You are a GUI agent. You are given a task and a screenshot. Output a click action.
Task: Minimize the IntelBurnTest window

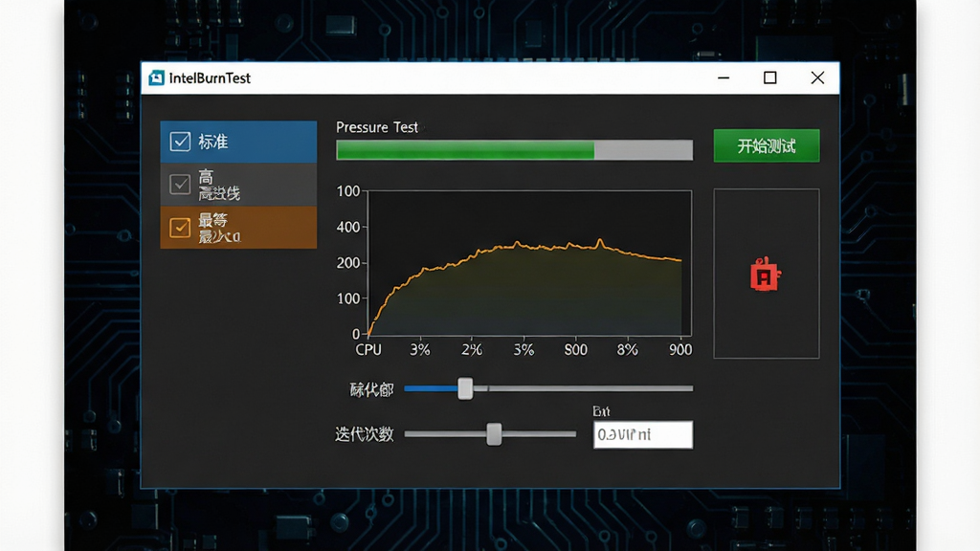click(724, 78)
